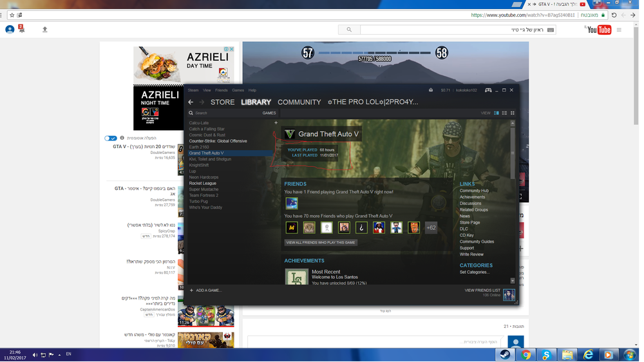Open the kokoloko102 account dropdown

coord(466,90)
